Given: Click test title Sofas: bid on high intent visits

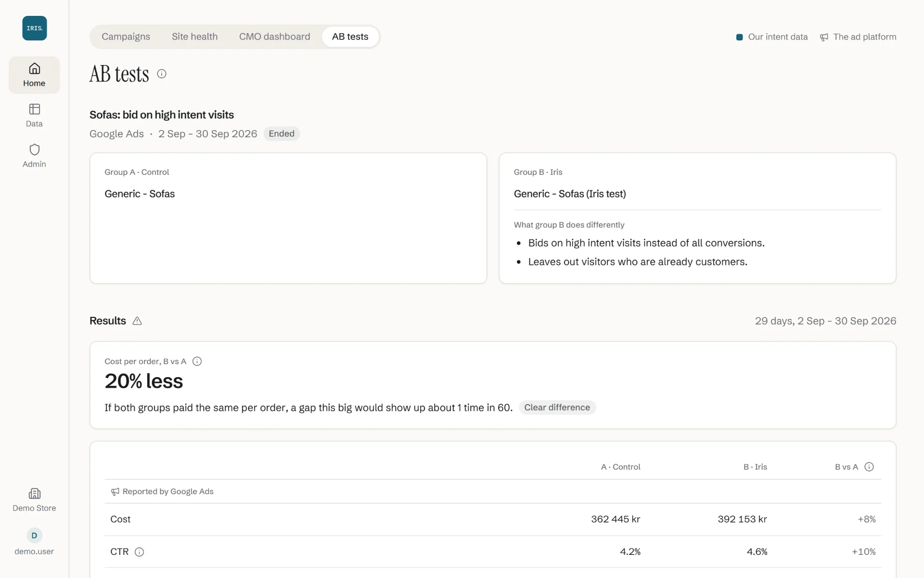Looking at the screenshot, I should click(162, 115).
